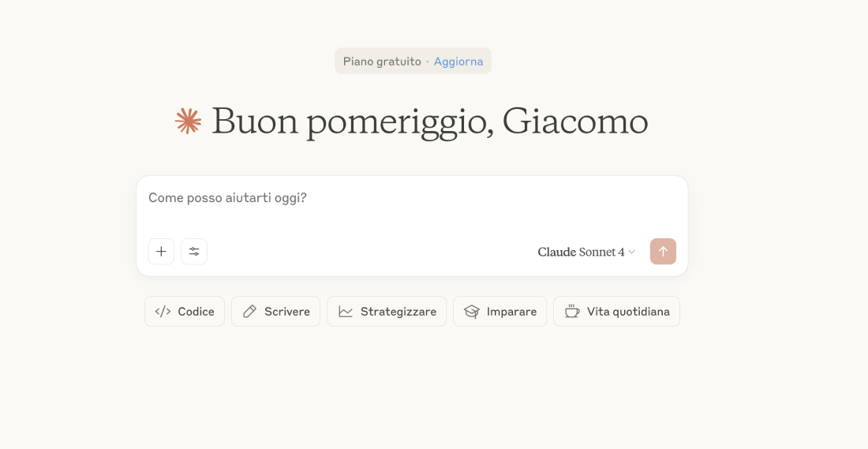Click the graduation cap icon on Imparare

[472, 312]
